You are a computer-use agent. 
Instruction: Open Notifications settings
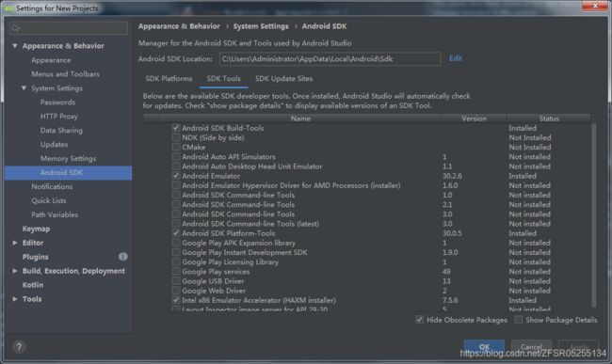[x=52, y=186]
